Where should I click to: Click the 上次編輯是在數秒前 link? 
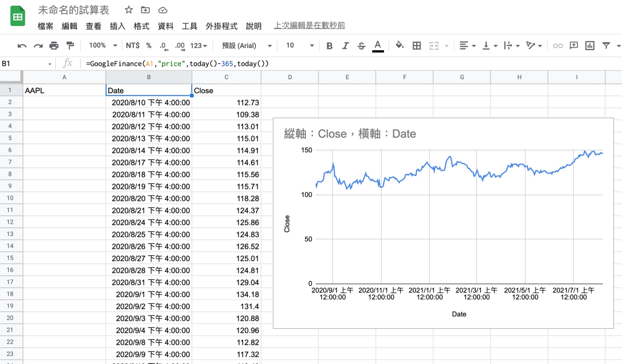tap(309, 25)
